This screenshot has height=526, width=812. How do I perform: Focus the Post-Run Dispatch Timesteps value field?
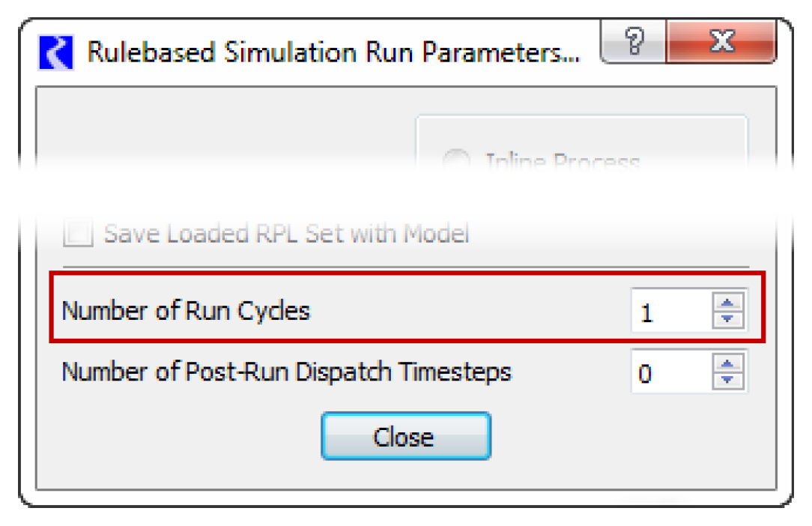point(670,372)
